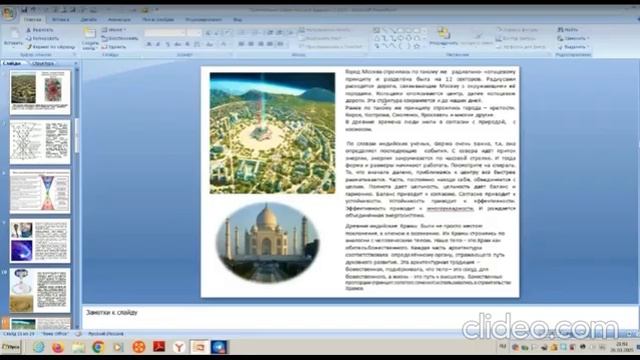Viewport: 640px width, 360px height.
Task: Click the Reset (Восстановить) slide command
Action: pyautogui.click(x=120, y=38)
